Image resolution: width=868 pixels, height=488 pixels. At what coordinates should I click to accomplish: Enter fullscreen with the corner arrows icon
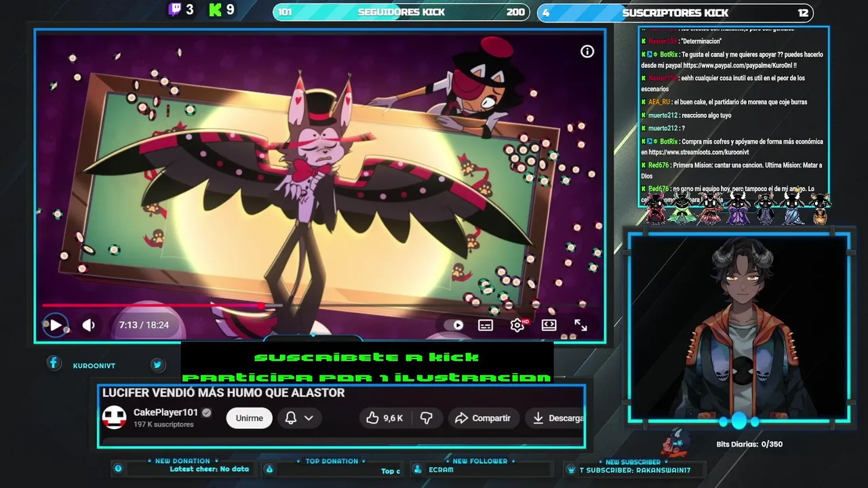(x=581, y=325)
